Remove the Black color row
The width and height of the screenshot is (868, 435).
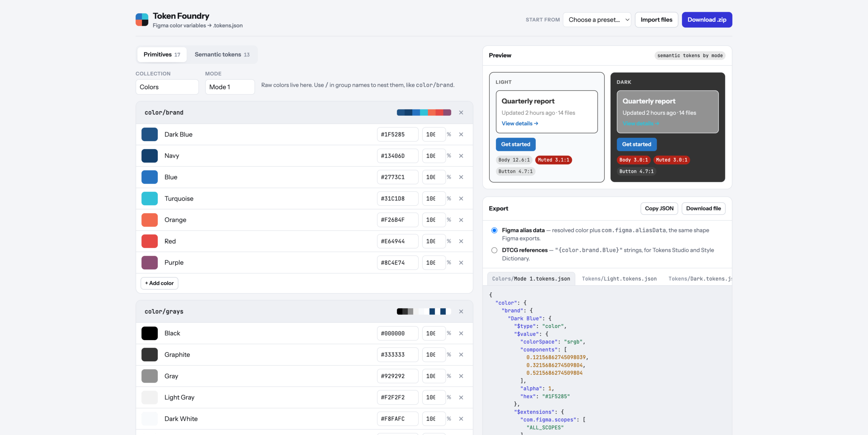(461, 333)
